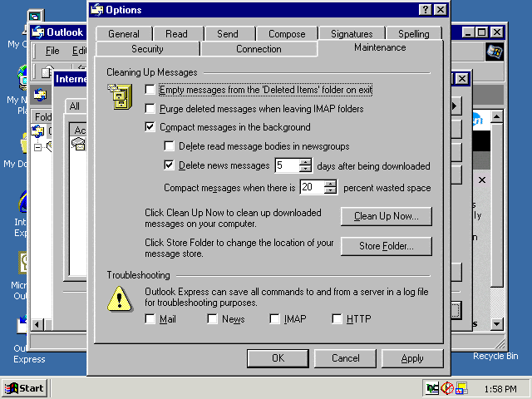532x399 pixels.
Task: Click the Clean Up Now button
Action: tap(387, 216)
